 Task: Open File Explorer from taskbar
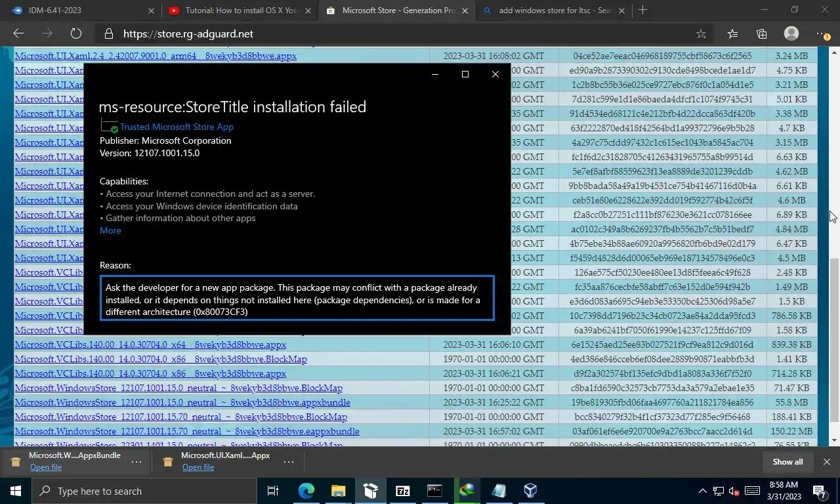click(339, 491)
